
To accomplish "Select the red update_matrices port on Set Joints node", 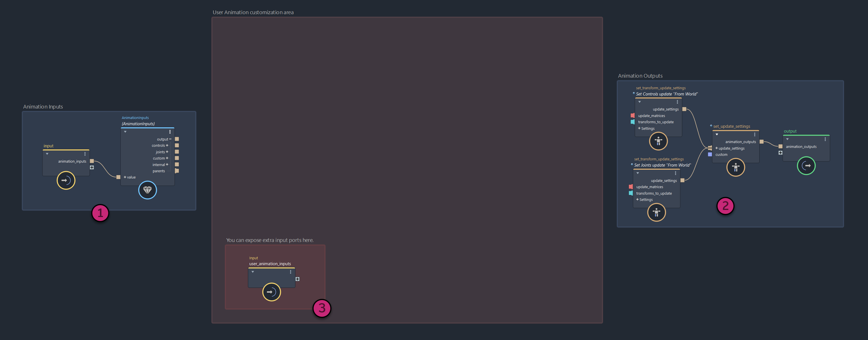I will point(630,187).
